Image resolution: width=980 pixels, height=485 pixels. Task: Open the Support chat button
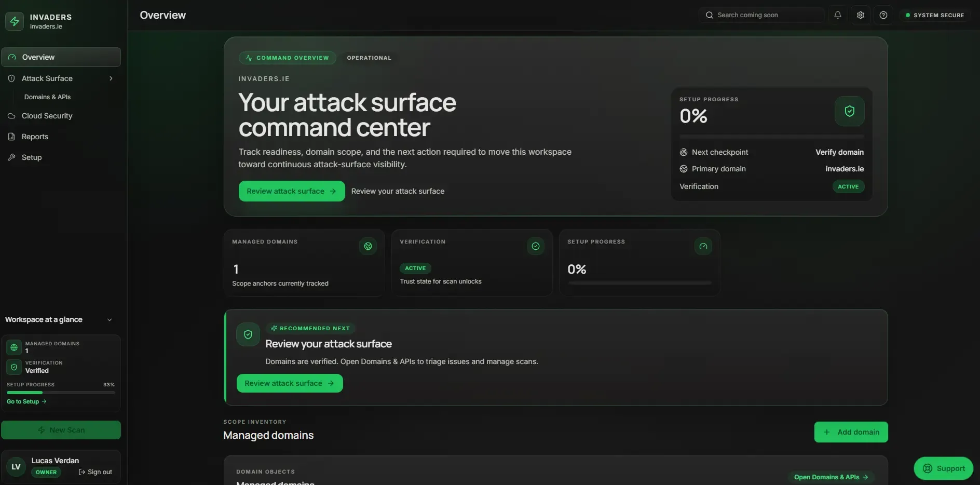pyautogui.click(x=944, y=468)
